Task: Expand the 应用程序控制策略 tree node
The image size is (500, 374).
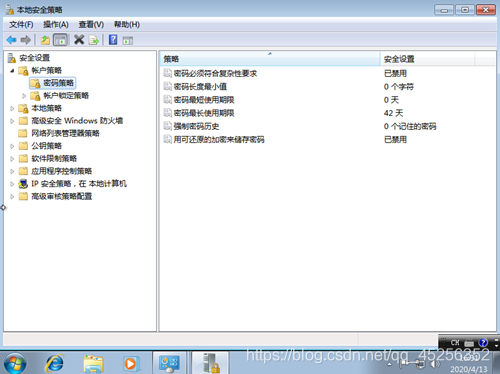Action: (12, 172)
